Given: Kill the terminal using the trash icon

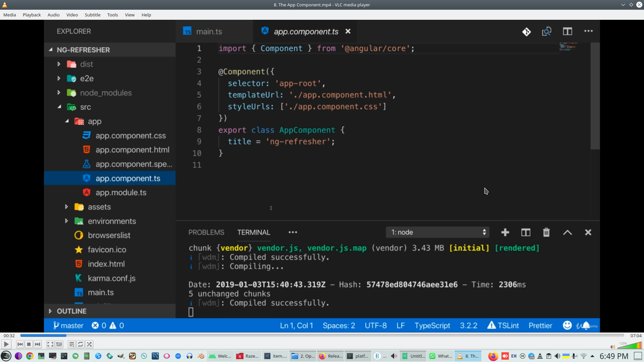Looking at the screenshot, I should tap(546, 232).
